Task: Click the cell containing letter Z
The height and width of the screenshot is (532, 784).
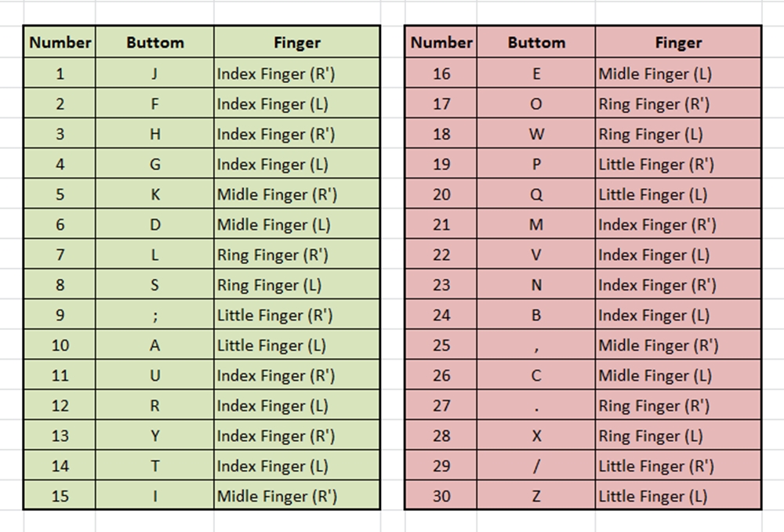Action: tap(536, 496)
